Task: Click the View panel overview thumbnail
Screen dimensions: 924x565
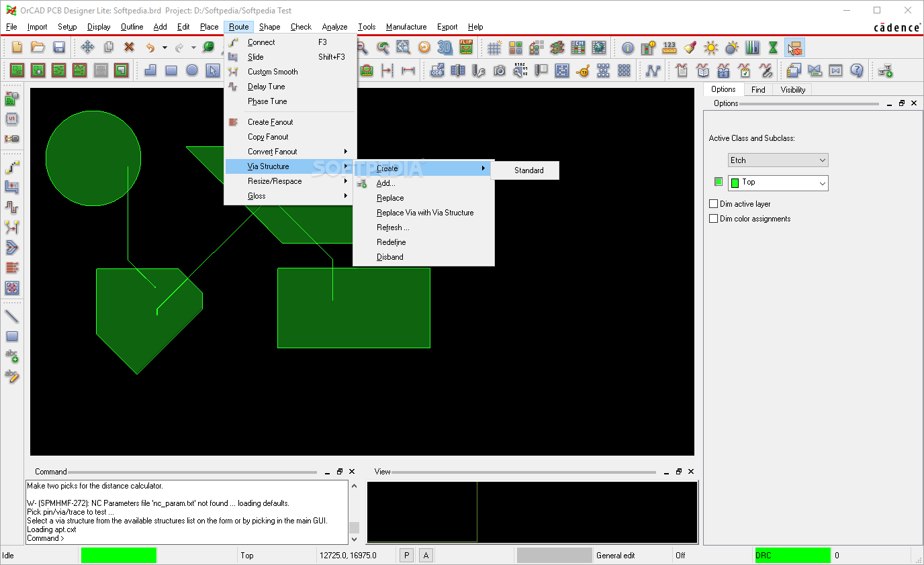Action: pyautogui.click(x=532, y=512)
